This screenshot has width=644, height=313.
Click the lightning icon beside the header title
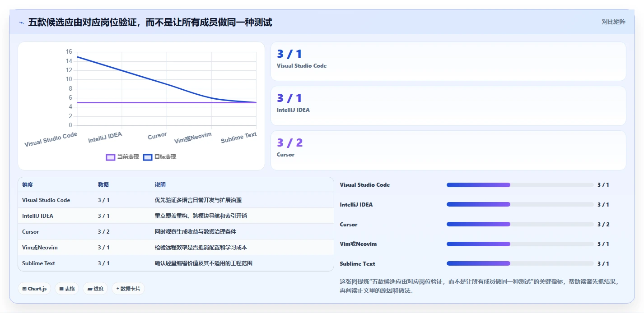(x=21, y=22)
